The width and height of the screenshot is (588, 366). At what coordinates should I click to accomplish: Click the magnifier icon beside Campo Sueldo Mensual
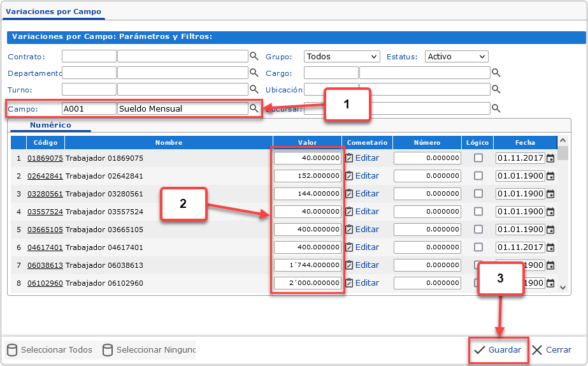click(254, 109)
